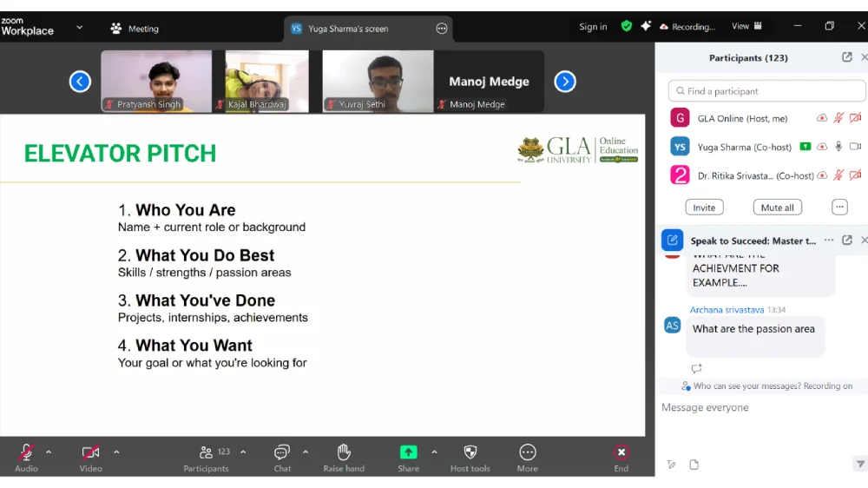Show next video thumbnails with right arrow
Image resolution: width=868 pixels, height=488 pixels.
pos(565,82)
